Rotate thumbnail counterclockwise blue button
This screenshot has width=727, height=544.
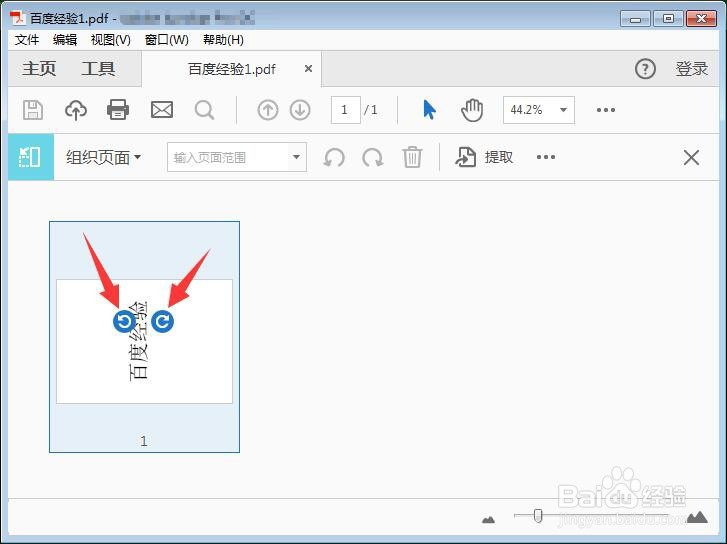pyautogui.click(x=124, y=321)
